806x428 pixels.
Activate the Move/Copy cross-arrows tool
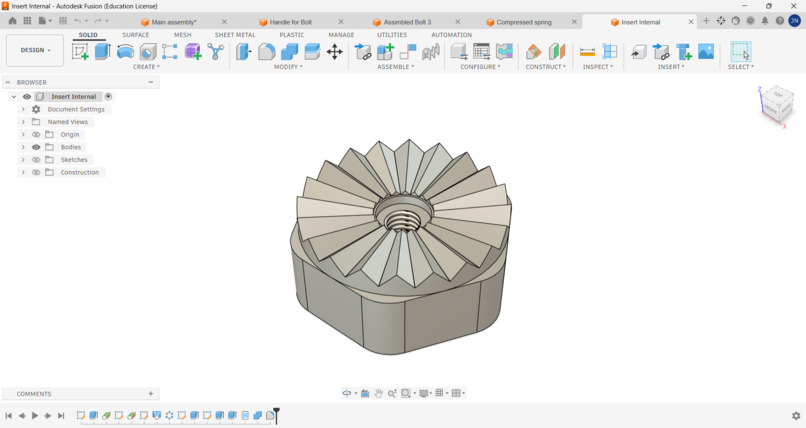(335, 51)
